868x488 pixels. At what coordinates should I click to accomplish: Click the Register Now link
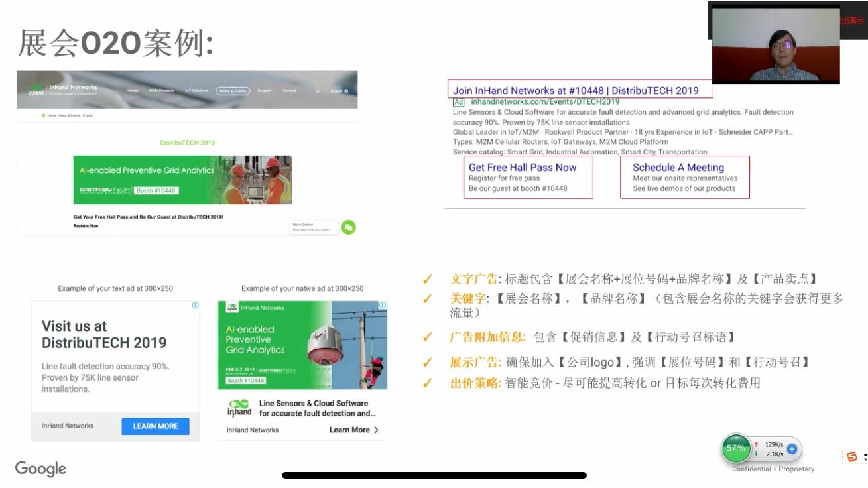(86, 226)
